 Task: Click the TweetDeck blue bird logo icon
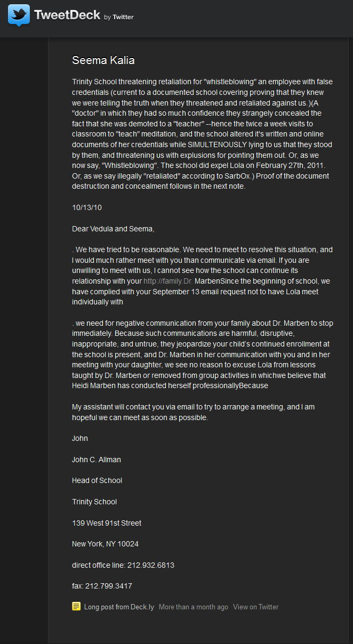(19, 15)
